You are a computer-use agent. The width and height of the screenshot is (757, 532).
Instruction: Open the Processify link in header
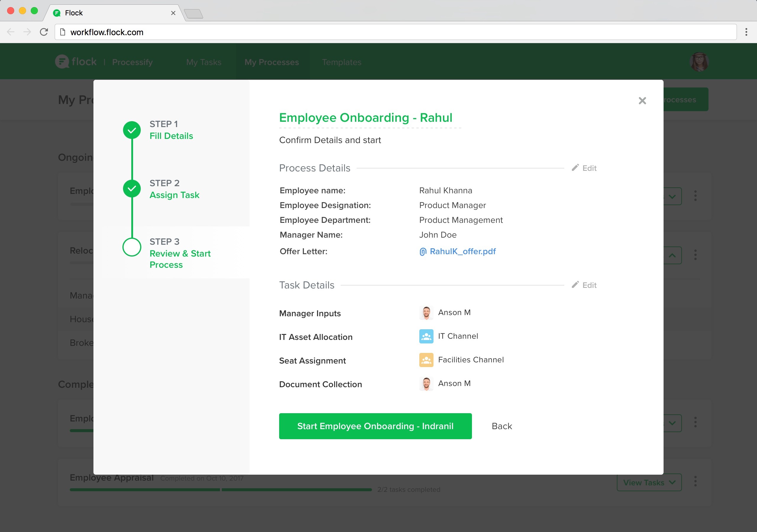click(132, 62)
